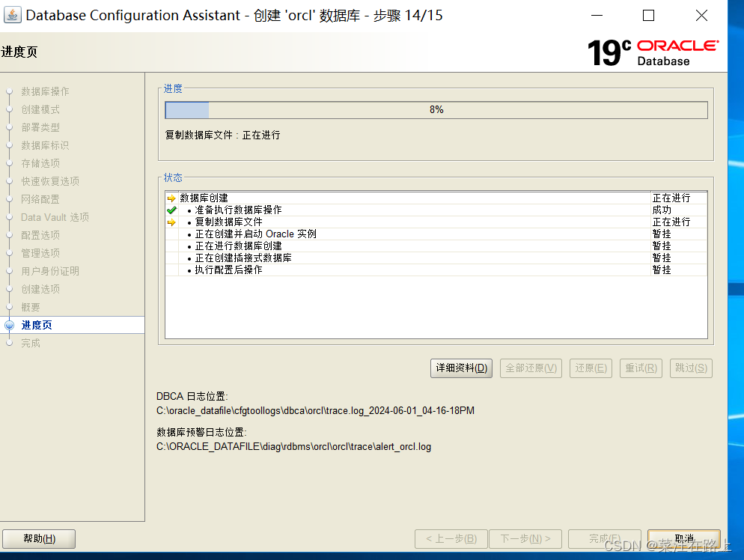Select the 执行配置后操作 row
Screen dimensions: 744x560
(x=436, y=270)
